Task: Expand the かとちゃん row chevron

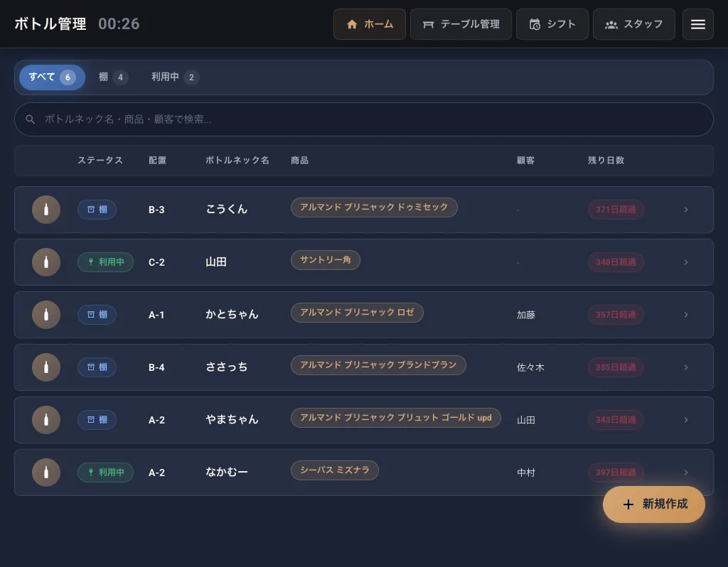Action: pos(686,315)
